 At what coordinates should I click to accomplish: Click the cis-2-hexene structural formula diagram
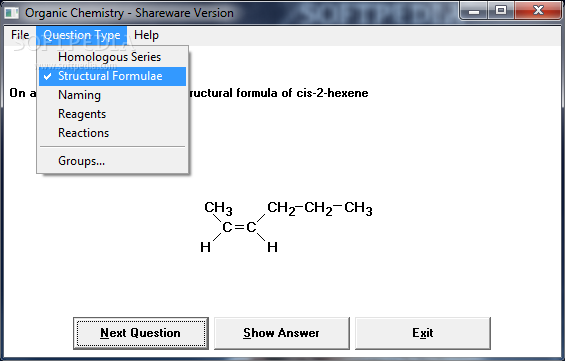286,227
